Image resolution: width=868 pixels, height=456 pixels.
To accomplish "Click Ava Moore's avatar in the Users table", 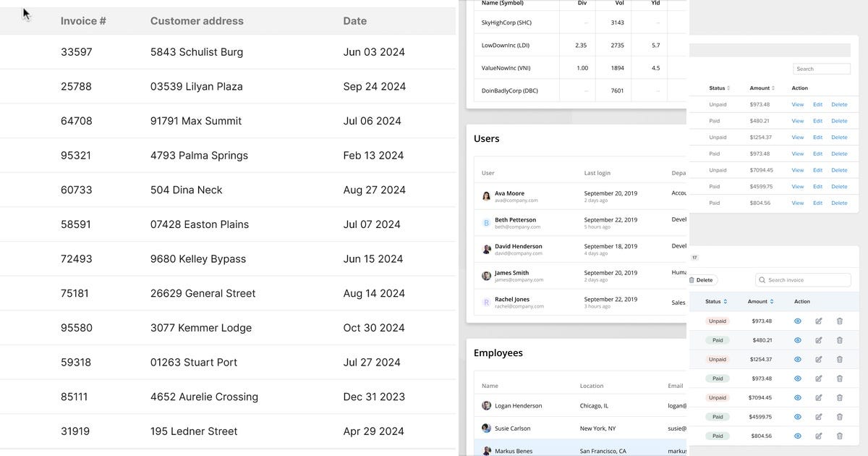I will (487, 196).
